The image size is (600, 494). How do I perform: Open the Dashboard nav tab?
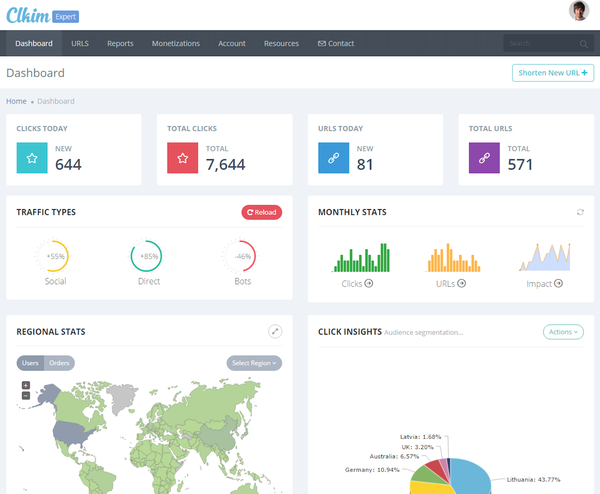(34, 44)
